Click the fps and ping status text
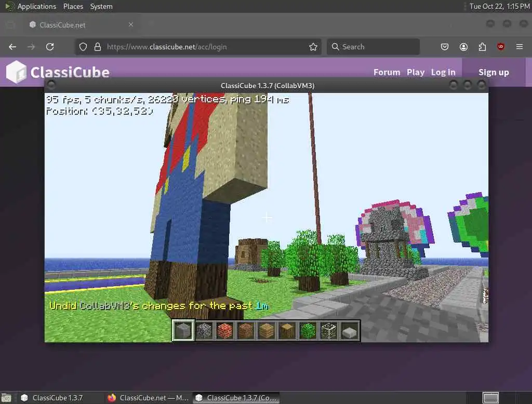The image size is (532, 404). click(x=168, y=99)
